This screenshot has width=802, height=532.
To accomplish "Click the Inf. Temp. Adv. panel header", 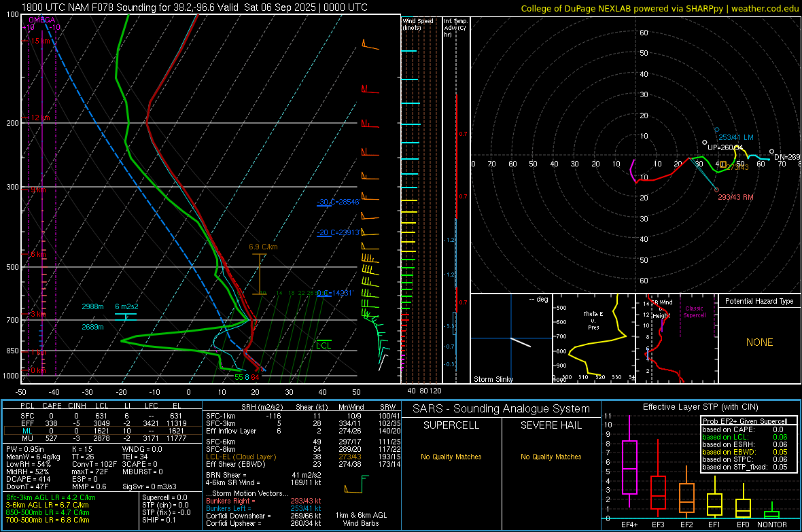I will tap(455, 28).
